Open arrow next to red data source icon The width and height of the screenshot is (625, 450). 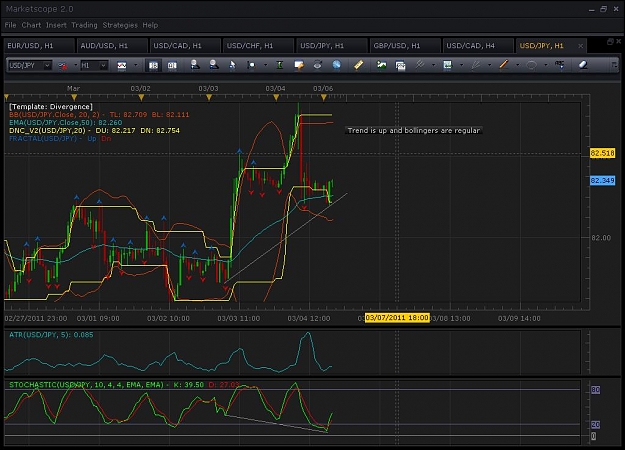[75, 65]
